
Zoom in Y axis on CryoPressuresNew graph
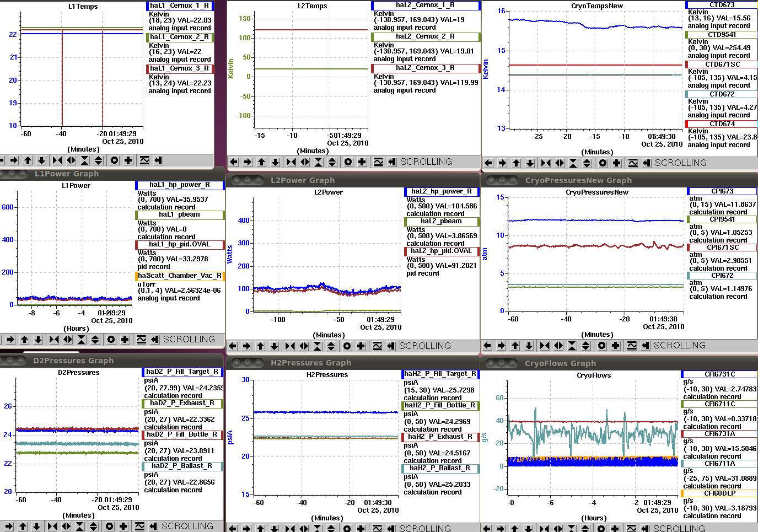tap(572, 346)
